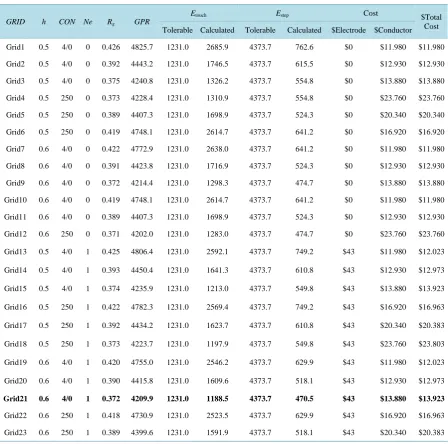Select the Grid3 row label
The width and height of the screenshot is (448, 444).
[x=15, y=81]
